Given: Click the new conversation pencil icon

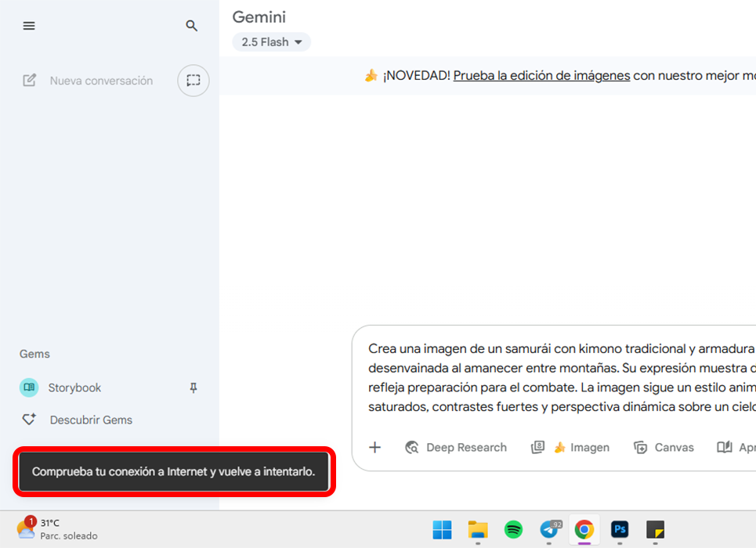Looking at the screenshot, I should 30,81.
